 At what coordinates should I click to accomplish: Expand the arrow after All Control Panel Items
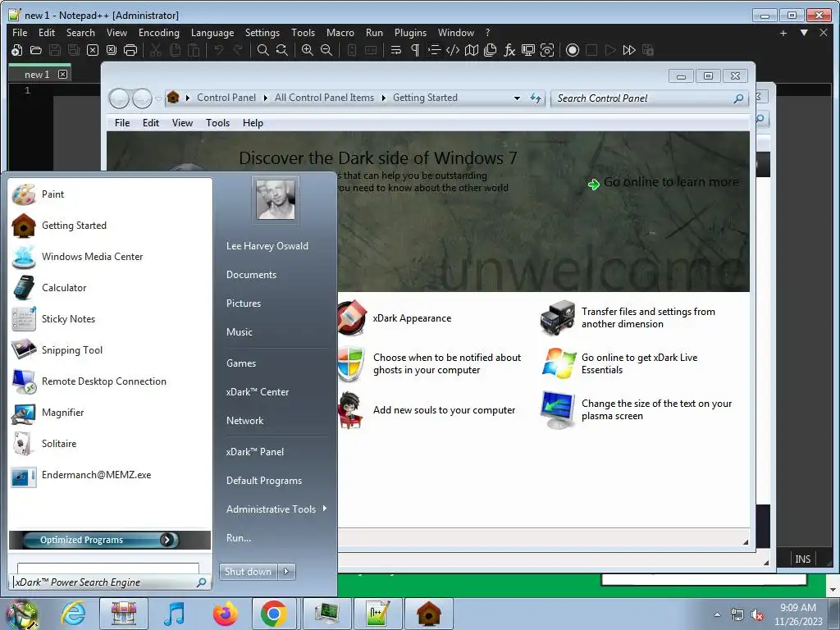[x=384, y=98]
